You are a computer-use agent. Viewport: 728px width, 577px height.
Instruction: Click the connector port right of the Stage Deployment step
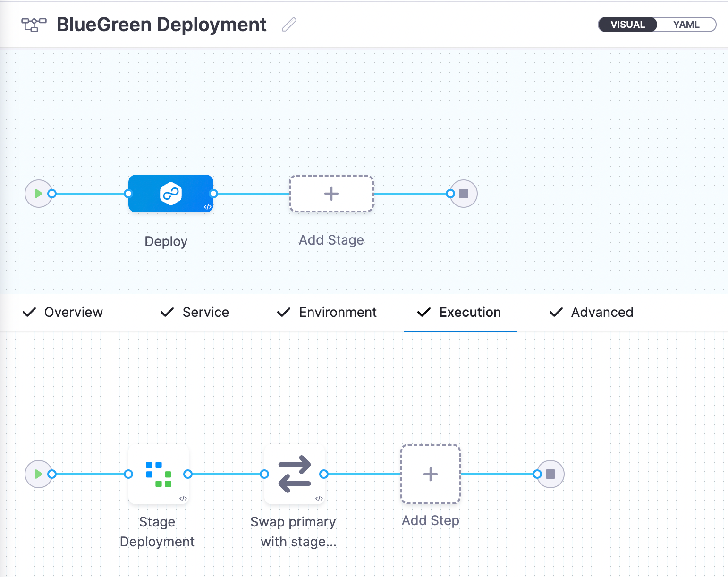188,474
